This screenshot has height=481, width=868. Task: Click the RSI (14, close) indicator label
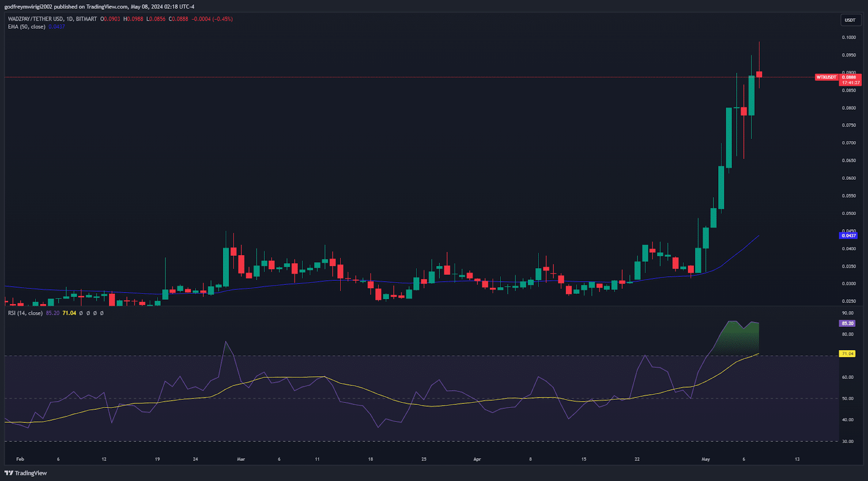[25, 313]
